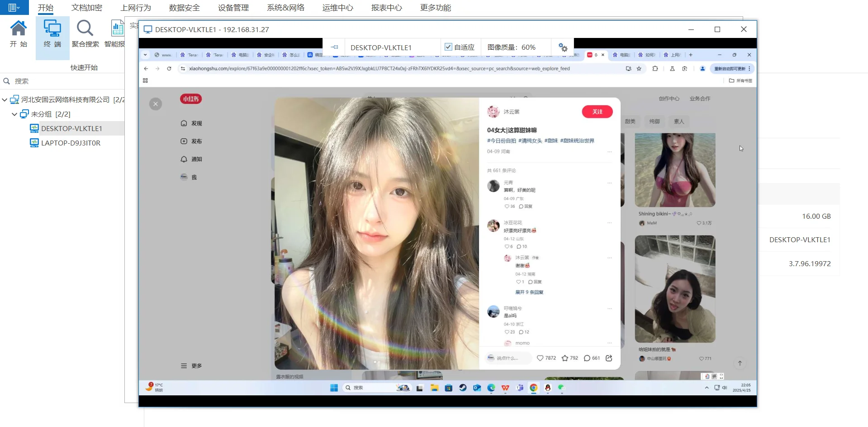Open remote viewer settings gears icon

click(x=562, y=47)
